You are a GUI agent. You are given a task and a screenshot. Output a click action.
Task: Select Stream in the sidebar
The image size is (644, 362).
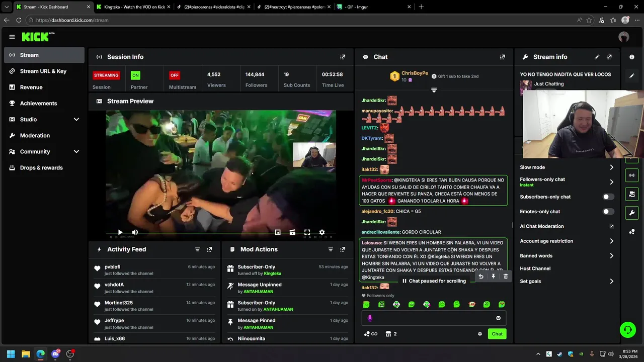coord(44,55)
